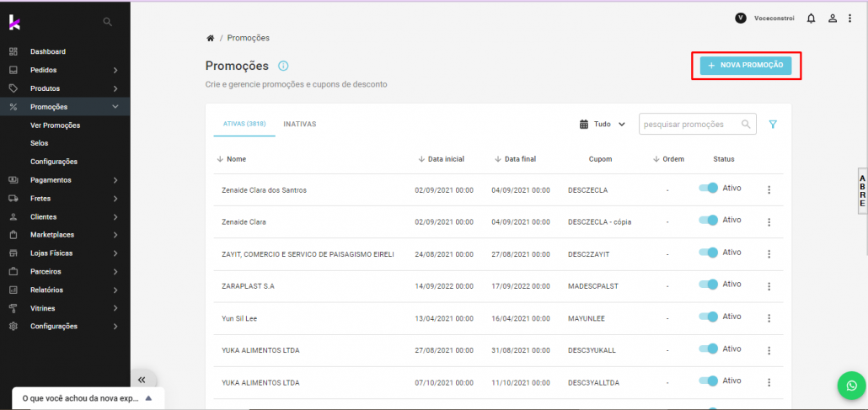Sort the table by Data inicial column
This screenshot has width=868, height=410.
(445, 159)
